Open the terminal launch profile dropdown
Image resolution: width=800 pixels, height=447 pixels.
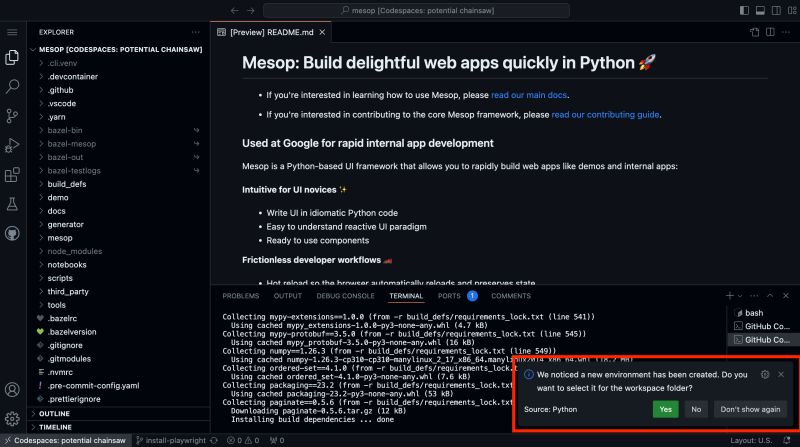(x=740, y=296)
